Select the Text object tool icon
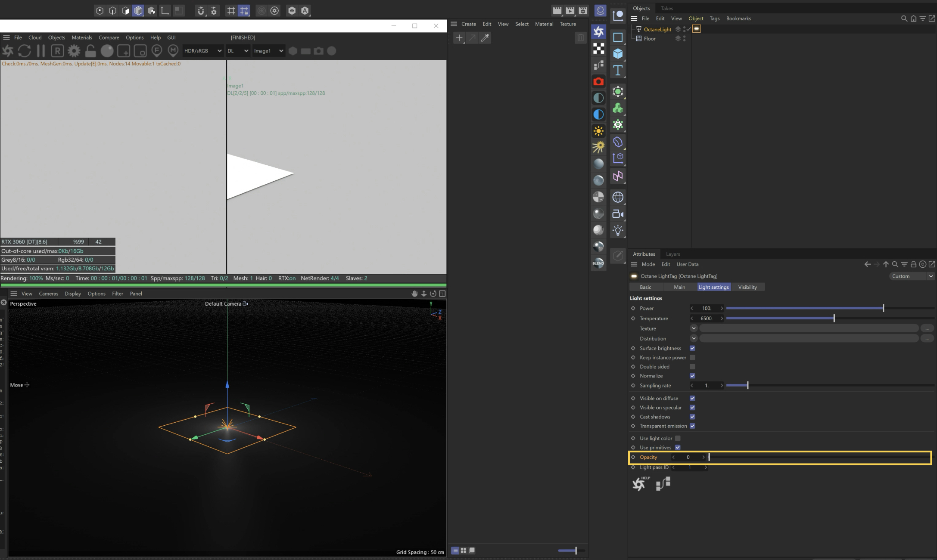 618,71
